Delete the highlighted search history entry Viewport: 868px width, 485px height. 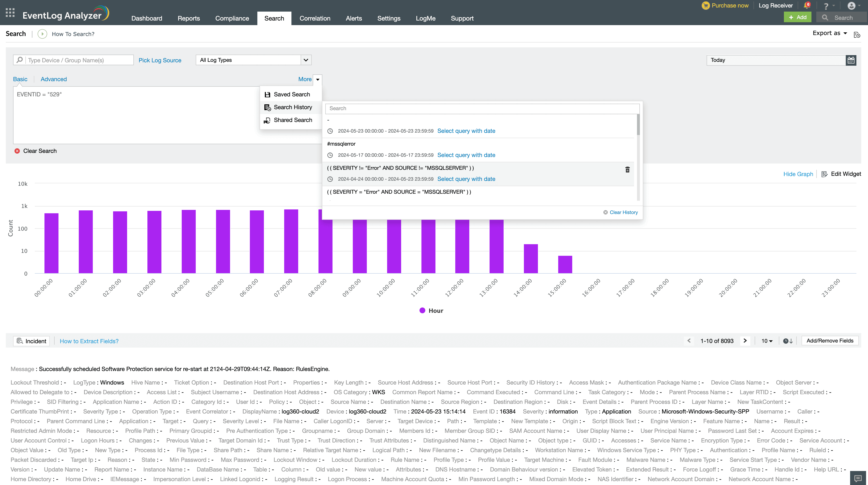(x=627, y=169)
